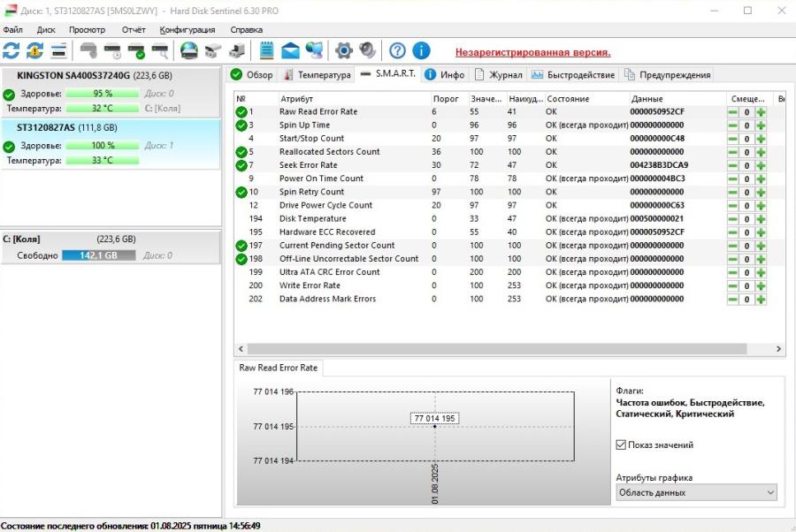796x532 pixels.
Task: Switch to the Быстродействие tab
Action: (x=573, y=74)
